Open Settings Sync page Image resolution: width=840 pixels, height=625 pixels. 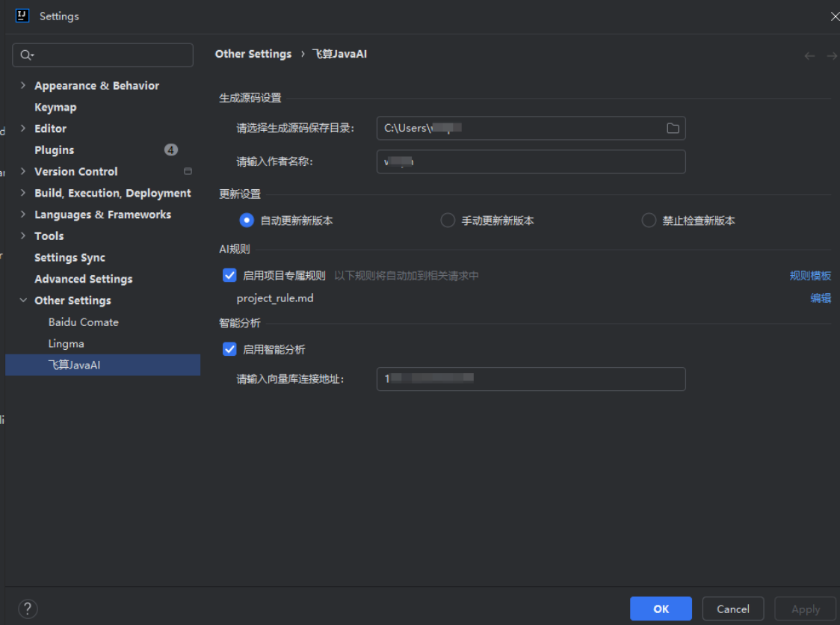[x=70, y=258]
